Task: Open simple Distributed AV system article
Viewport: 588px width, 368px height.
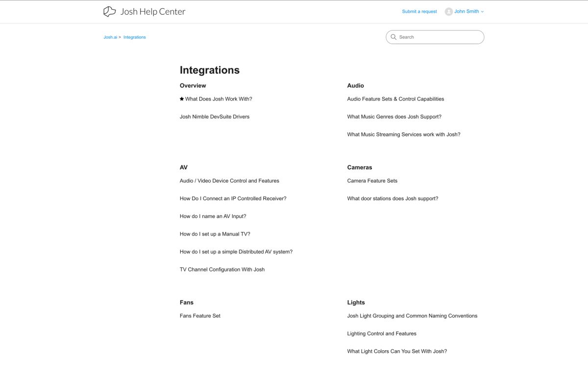Action: point(236,252)
